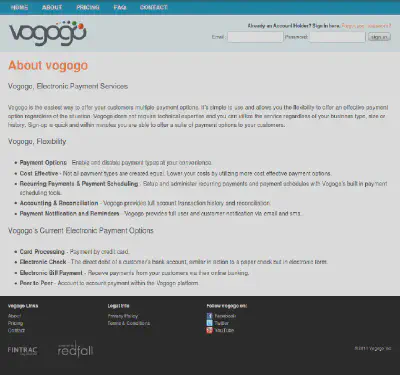The width and height of the screenshot is (400, 375).
Task: Click the sign in button
Action: (x=379, y=37)
